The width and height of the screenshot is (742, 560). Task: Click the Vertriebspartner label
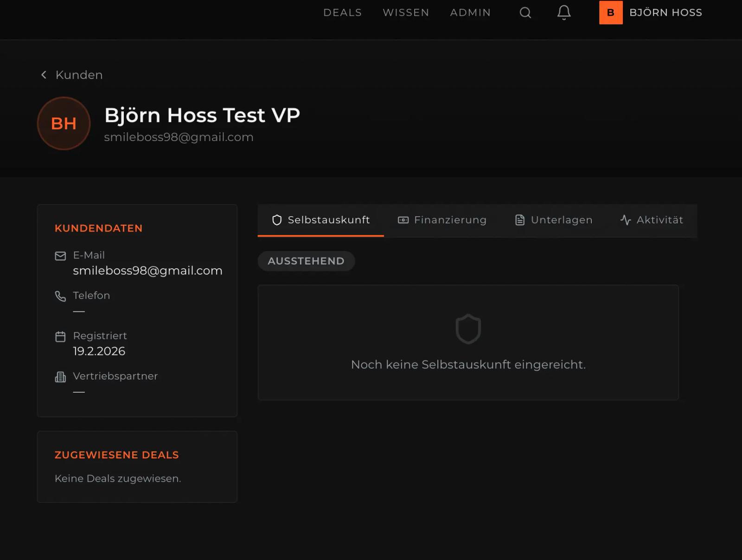tap(115, 376)
